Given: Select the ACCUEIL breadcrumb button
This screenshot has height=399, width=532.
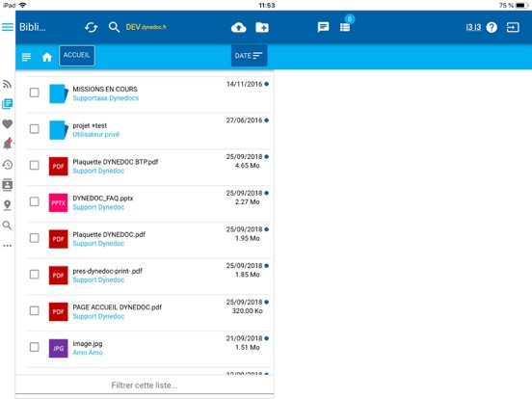Looking at the screenshot, I should [x=77, y=55].
